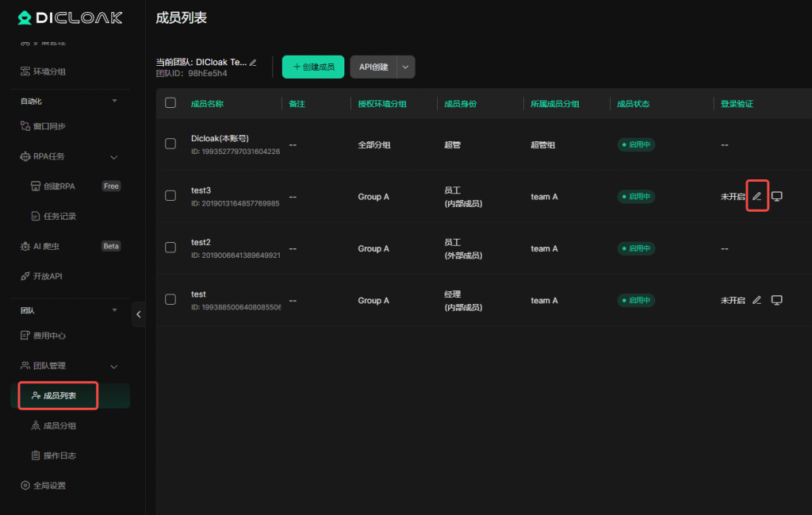Click the pencil edit icon for test3

coord(756,197)
